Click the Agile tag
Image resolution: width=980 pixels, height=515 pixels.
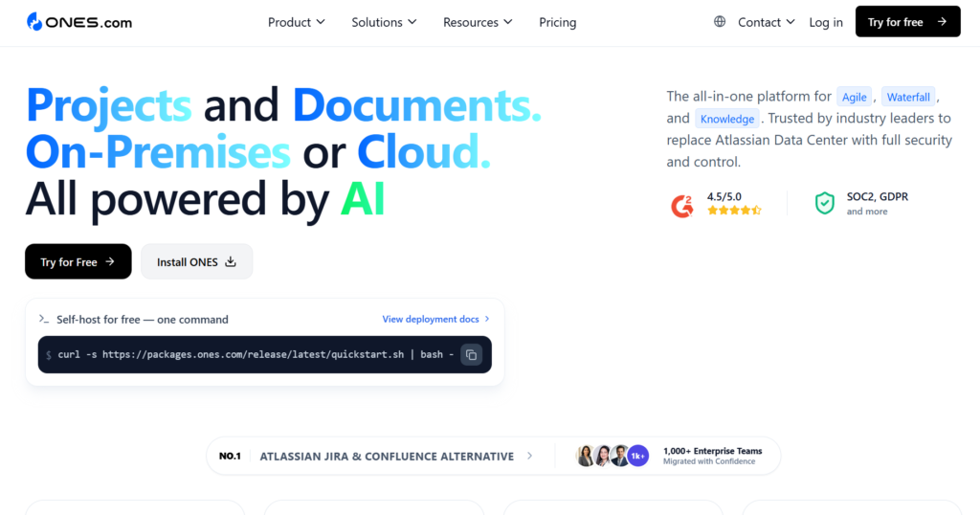(x=854, y=97)
